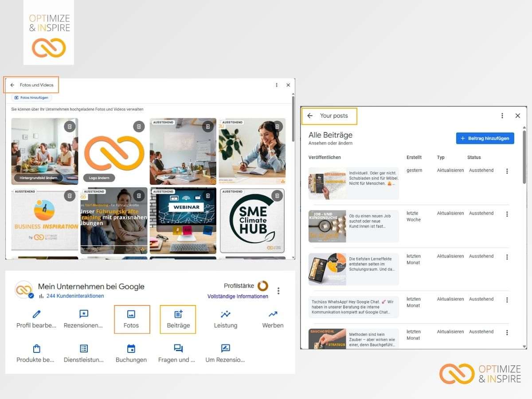Open three-dot menu for letzte Woche post

coord(507,214)
